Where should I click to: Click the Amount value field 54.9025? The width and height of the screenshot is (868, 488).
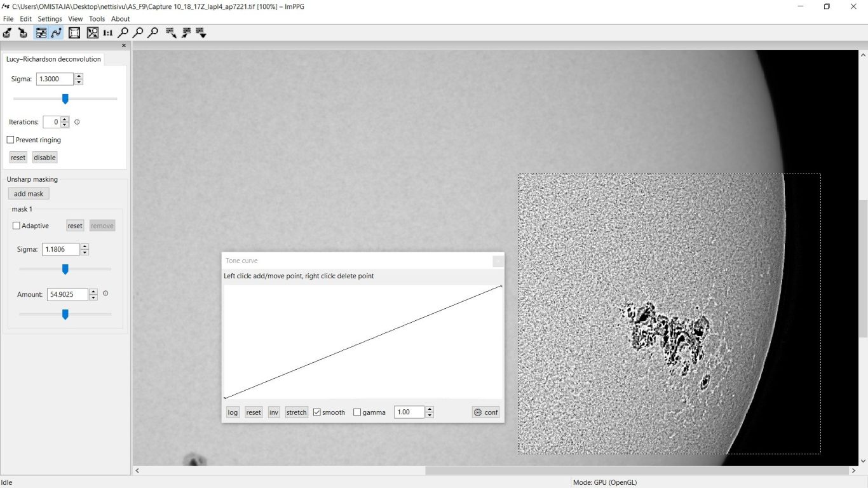coord(68,294)
